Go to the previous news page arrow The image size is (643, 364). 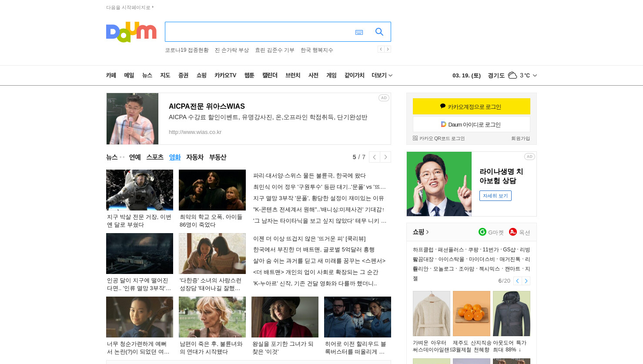tap(375, 157)
